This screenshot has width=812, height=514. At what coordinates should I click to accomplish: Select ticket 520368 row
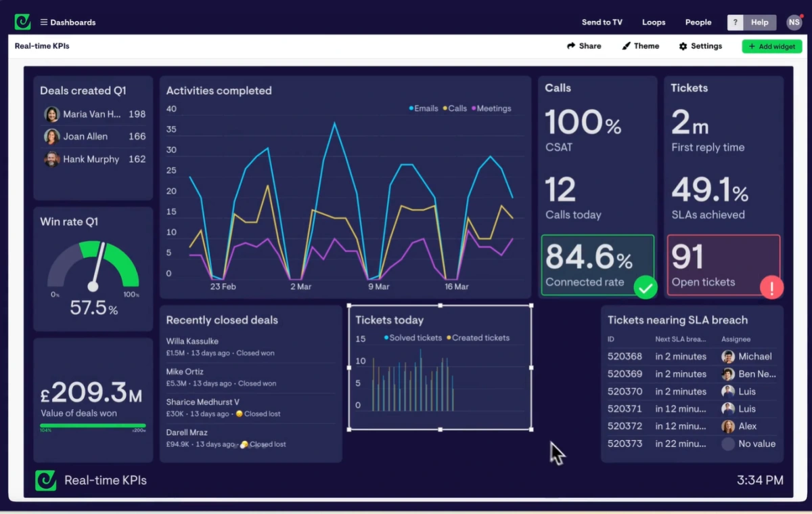coord(692,356)
